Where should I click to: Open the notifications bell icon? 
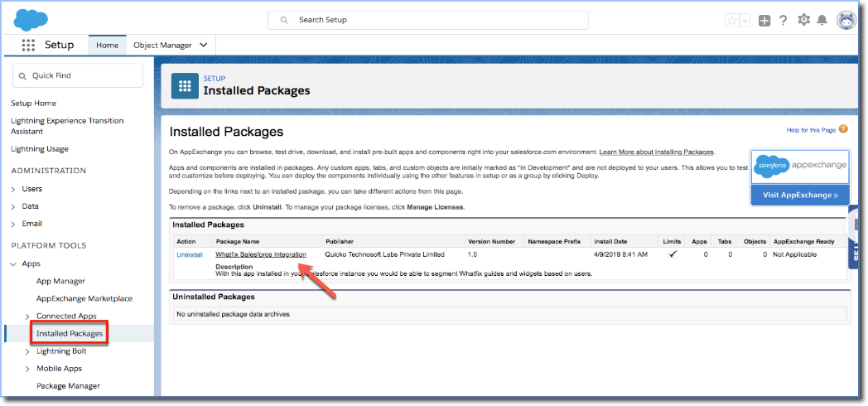pyautogui.click(x=822, y=21)
